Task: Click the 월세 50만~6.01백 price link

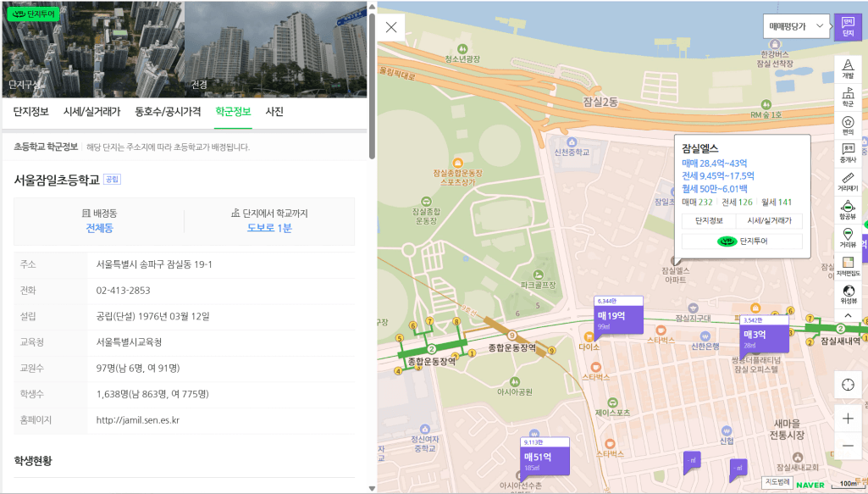Action: (x=715, y=189)
